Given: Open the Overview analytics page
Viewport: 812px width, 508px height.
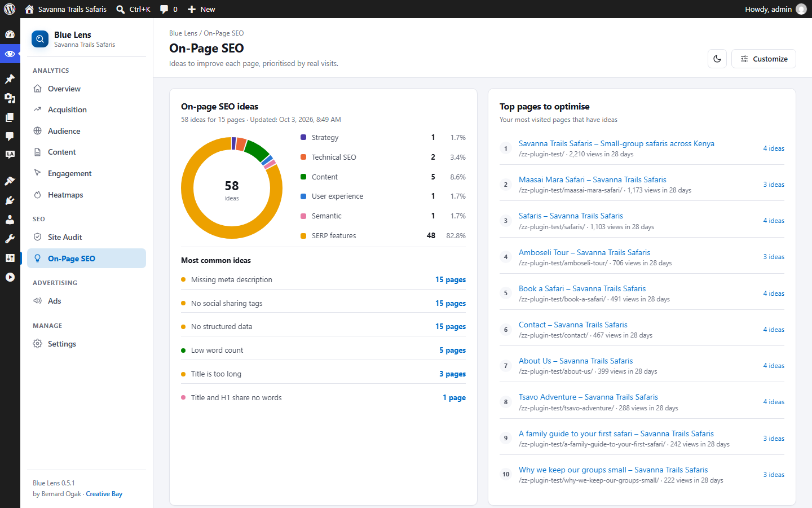Looking at the screenshot, I should [x=86, y=89].
